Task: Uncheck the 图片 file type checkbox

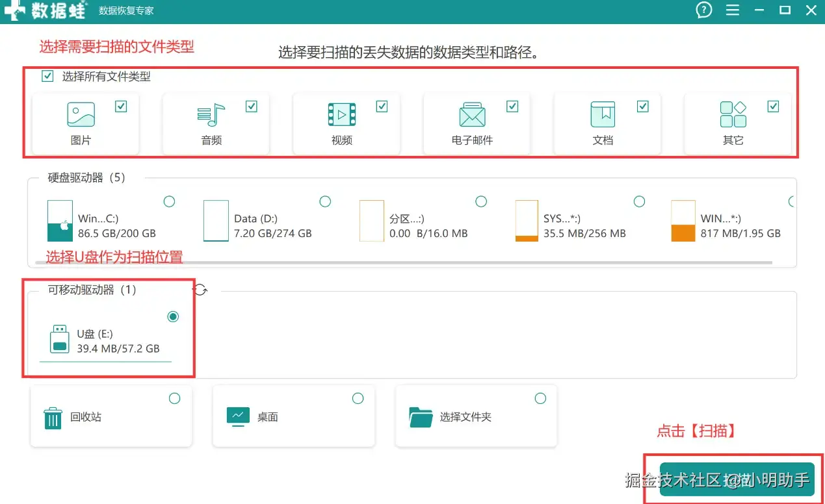Action: (x=121, y=107)
